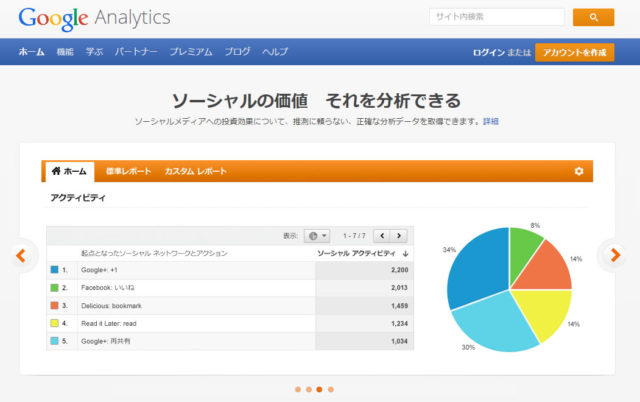Open 学ぶ in the navigation bar
Image resolution: width=640 pixels, height=402 pixels.
[x=94, y=52]
